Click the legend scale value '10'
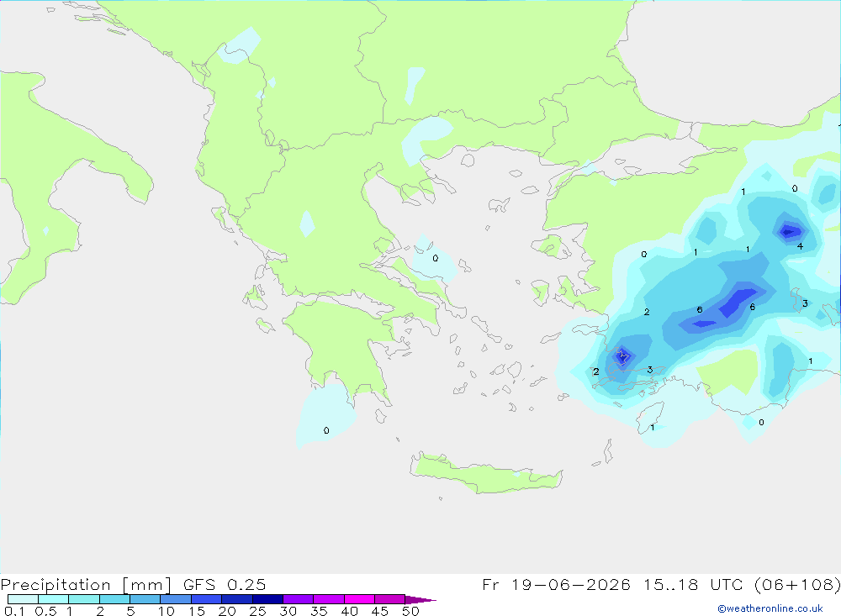Viewport: 841px width, 616px height. [167, 611]
